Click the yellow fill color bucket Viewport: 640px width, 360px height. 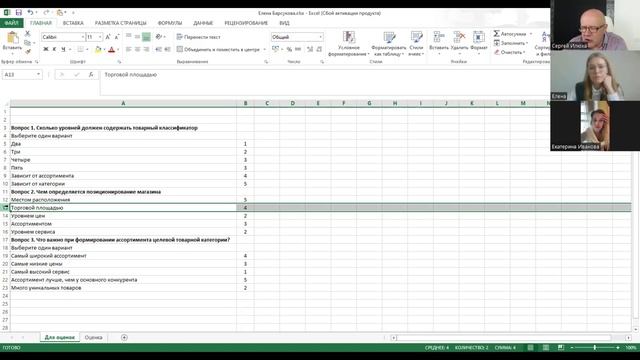[x=98, y=49]
